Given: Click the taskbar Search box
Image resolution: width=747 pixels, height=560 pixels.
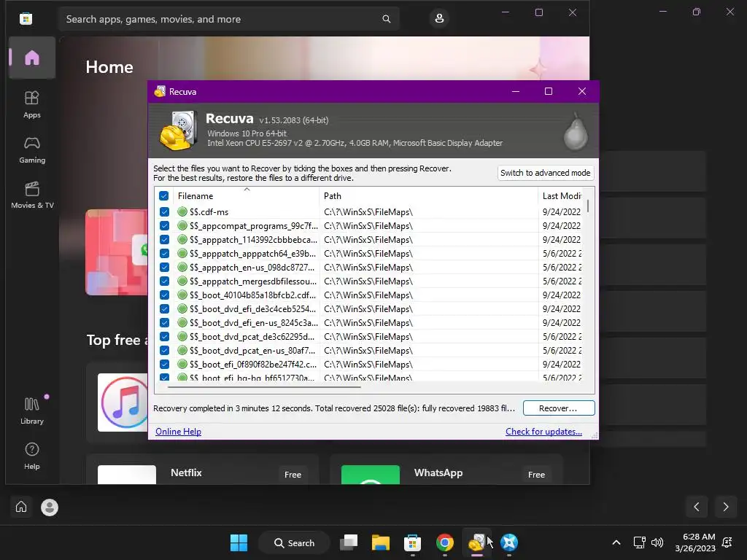Looking at the screenshot, I should pos(294,542).
